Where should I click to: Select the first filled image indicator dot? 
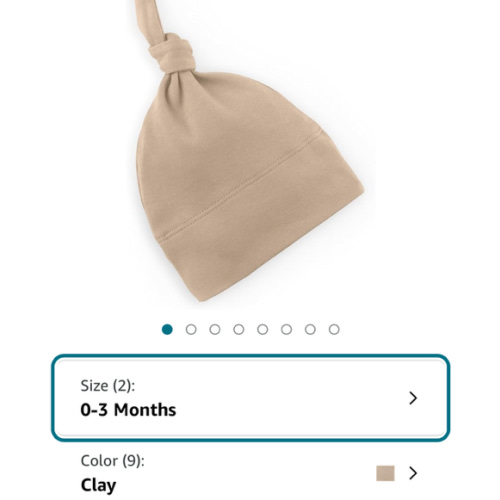point(167,329)
